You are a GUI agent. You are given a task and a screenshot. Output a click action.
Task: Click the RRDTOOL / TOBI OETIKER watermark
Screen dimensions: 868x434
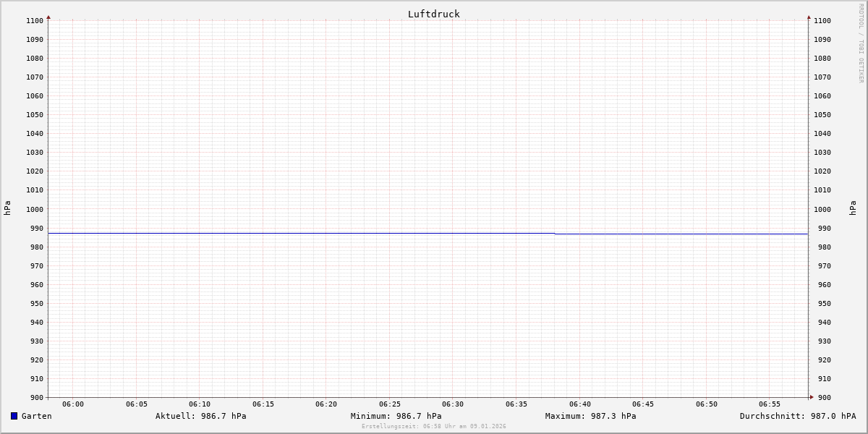tap(861, 43)
